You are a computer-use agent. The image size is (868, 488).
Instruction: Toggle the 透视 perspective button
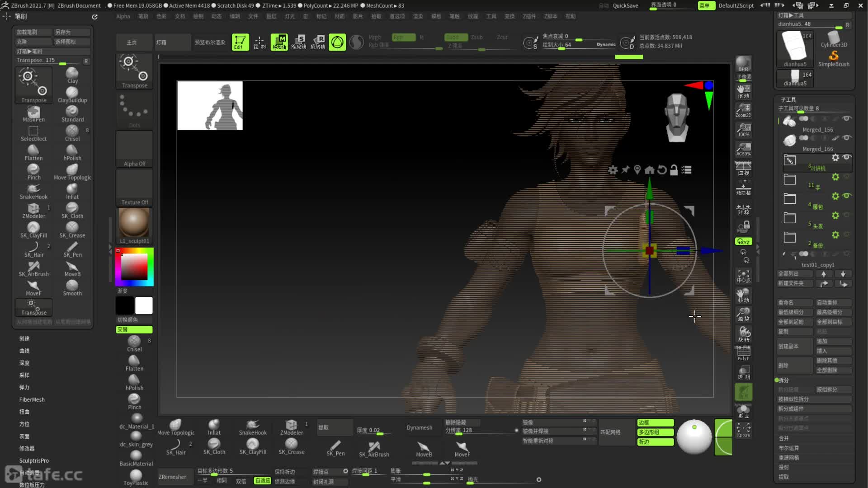pos(743,169)
